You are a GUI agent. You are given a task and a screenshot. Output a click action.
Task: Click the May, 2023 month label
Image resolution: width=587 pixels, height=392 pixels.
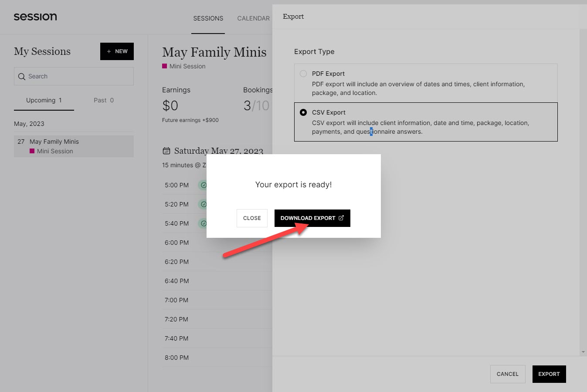[x=29, y=124]
